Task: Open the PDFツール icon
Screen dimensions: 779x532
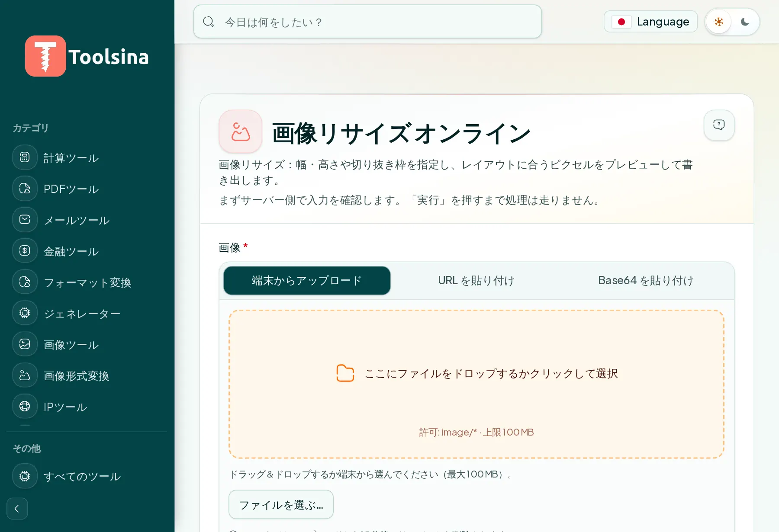Action: [25, 189]
